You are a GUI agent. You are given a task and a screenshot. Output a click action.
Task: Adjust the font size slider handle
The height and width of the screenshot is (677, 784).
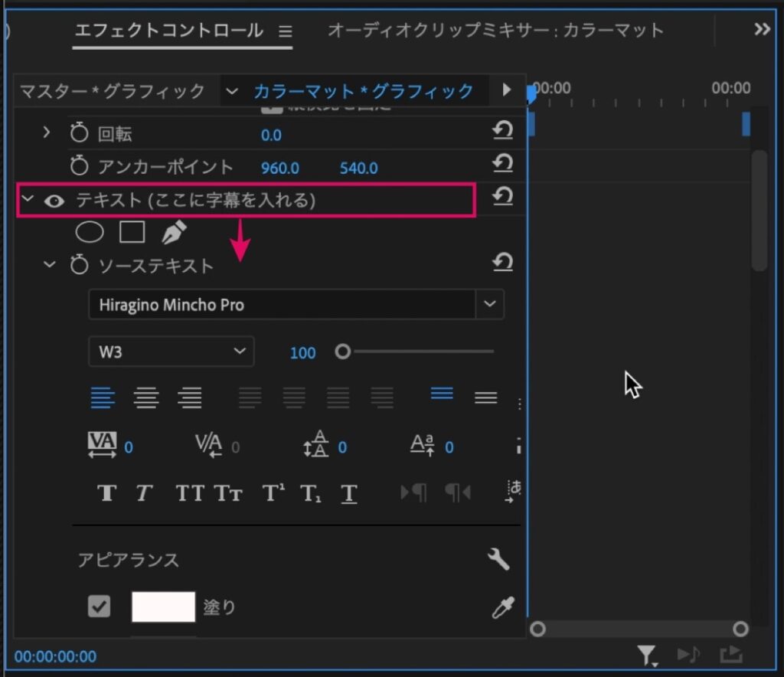pos(342,352)
